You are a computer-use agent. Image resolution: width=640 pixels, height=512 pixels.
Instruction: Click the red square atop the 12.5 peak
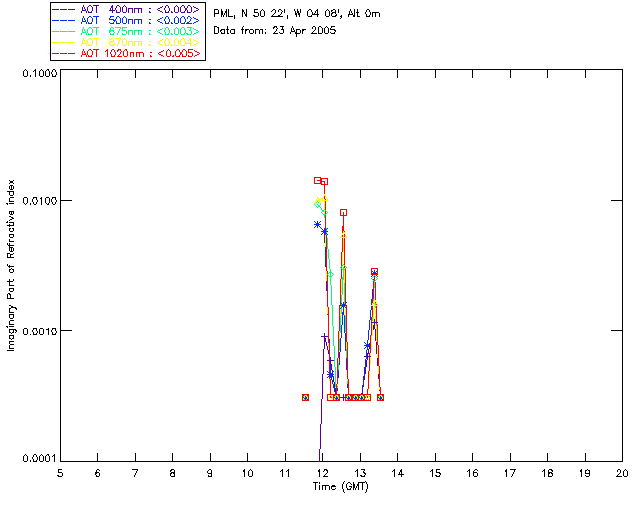pos(343,212)
